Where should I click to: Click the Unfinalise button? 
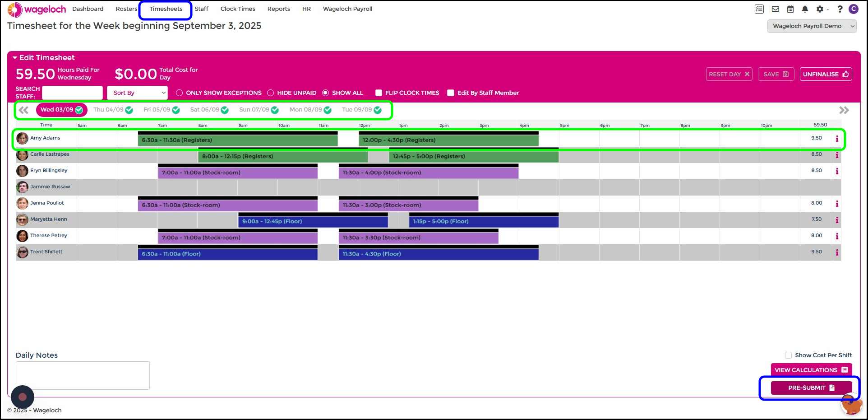click(x=826, y=75)
